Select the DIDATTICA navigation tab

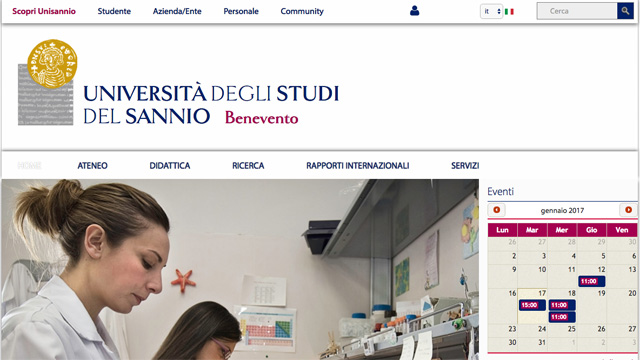coord(170,165)
